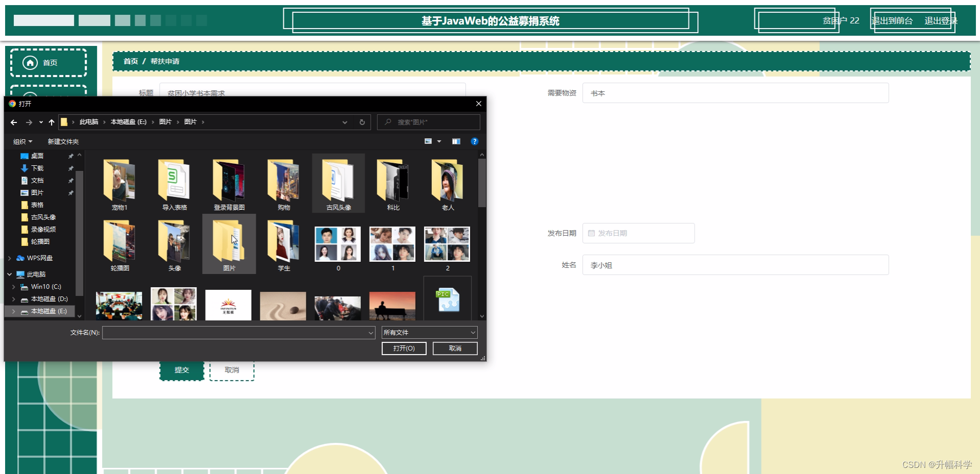The width and height of the screenshot is (980, 474).
Task: Click 退出登录 in the top navigation
Action: [941, 21]
